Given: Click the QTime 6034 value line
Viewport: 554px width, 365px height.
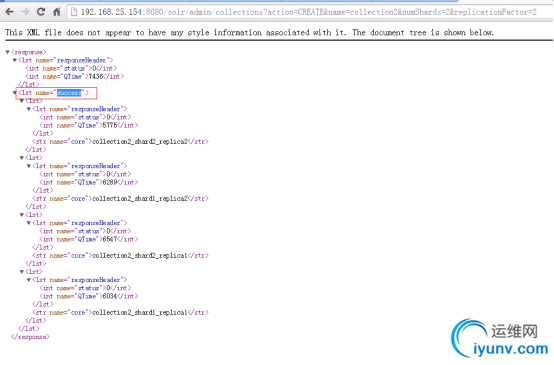Looking at the screenshot, I should tap(89, 296).
